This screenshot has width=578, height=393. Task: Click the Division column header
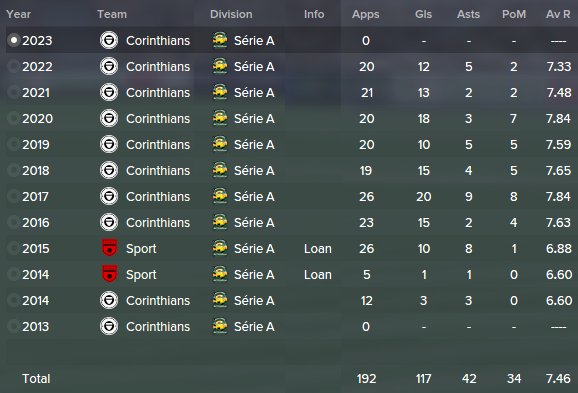tap(231, 14)
